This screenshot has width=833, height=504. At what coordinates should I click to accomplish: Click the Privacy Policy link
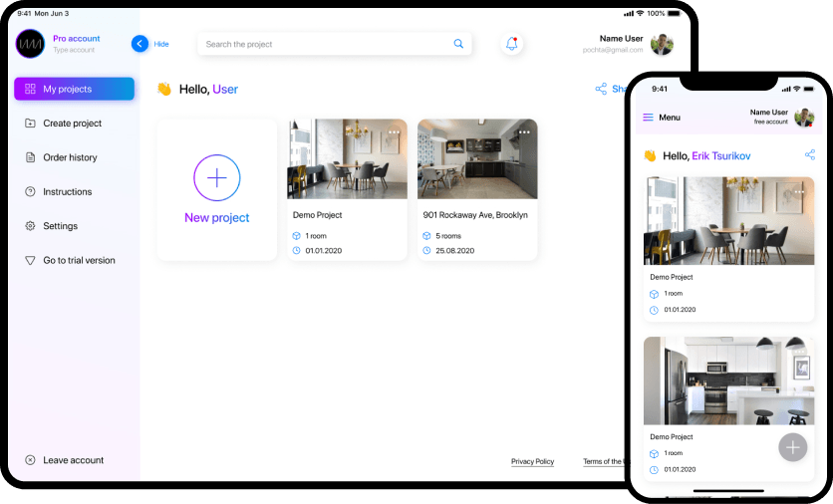point(532,461)
